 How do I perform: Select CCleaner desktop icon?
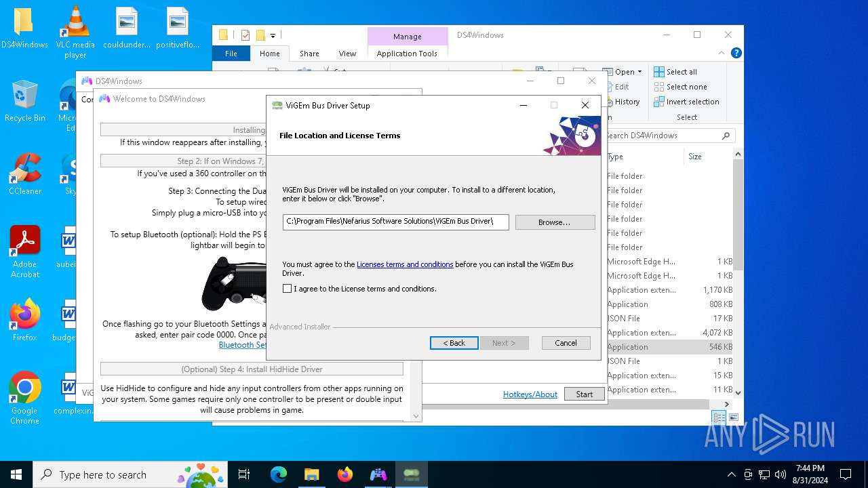[24, 175]
